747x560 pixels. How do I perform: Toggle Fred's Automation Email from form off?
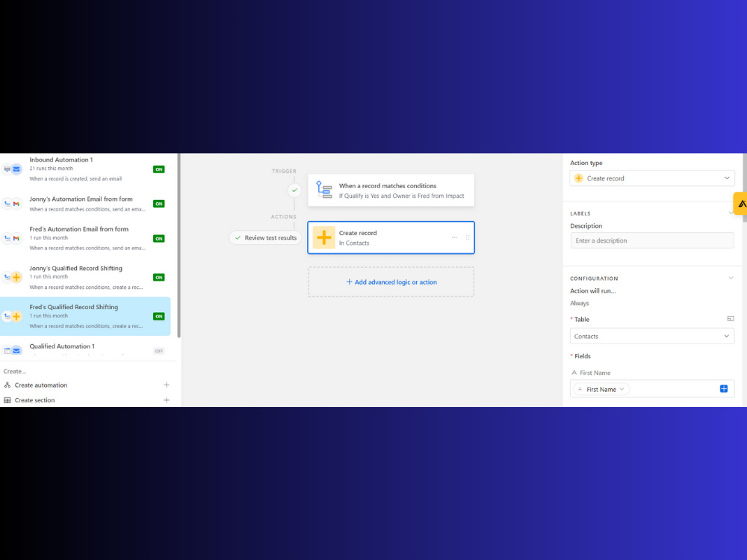(158, 238)
